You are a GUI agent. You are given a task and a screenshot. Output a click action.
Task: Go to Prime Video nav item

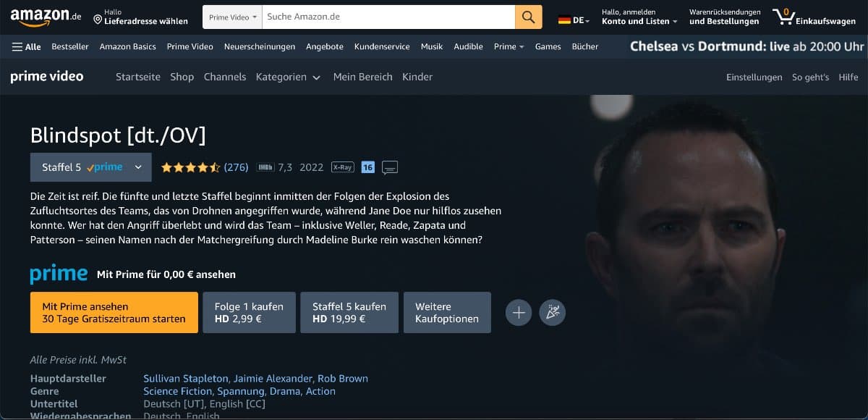[190, 46]
